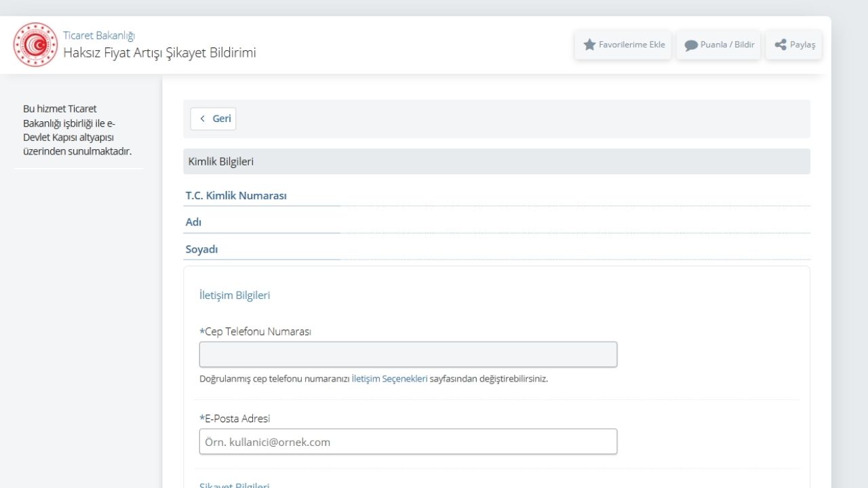This screenshot has width=868, height=488.
Task: Select the Kimlik Bilgileri section header
Action: click(221, 161)
